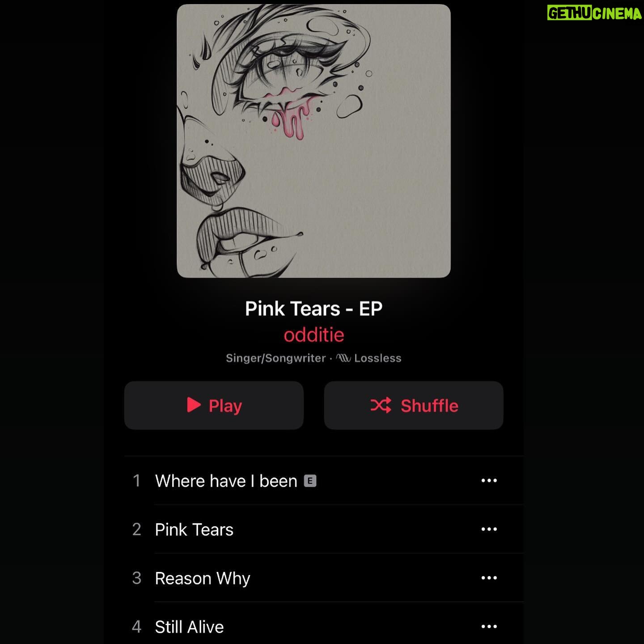The height and width of the screenshot is (644, 644).
Task: Click the Singer/Songwriter genre label
Action: 276,358
